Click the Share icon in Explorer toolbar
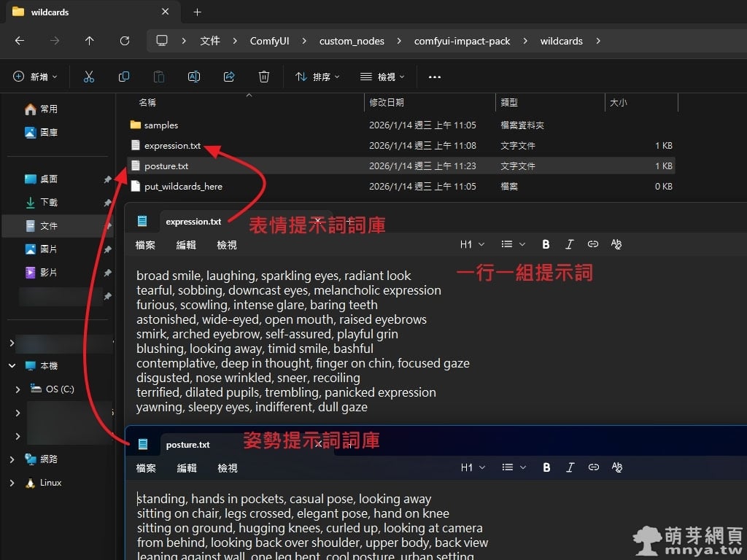This screenshot has width=747, height=560. coord(229,77)
